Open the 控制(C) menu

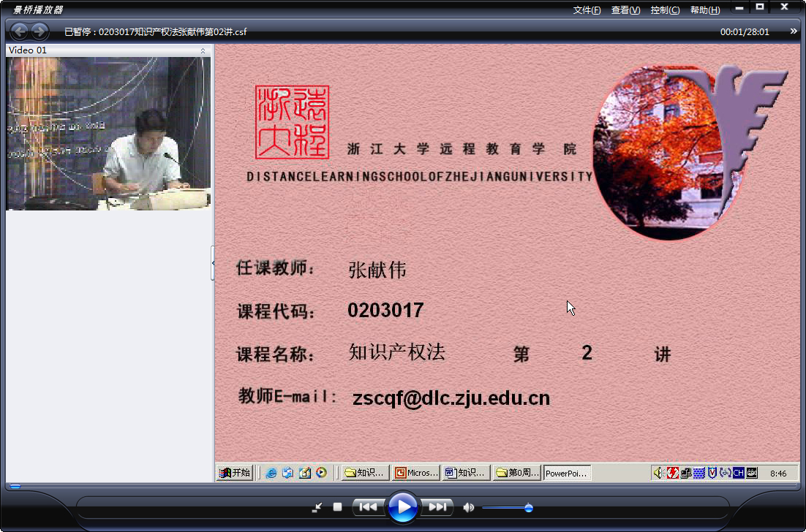665,10
